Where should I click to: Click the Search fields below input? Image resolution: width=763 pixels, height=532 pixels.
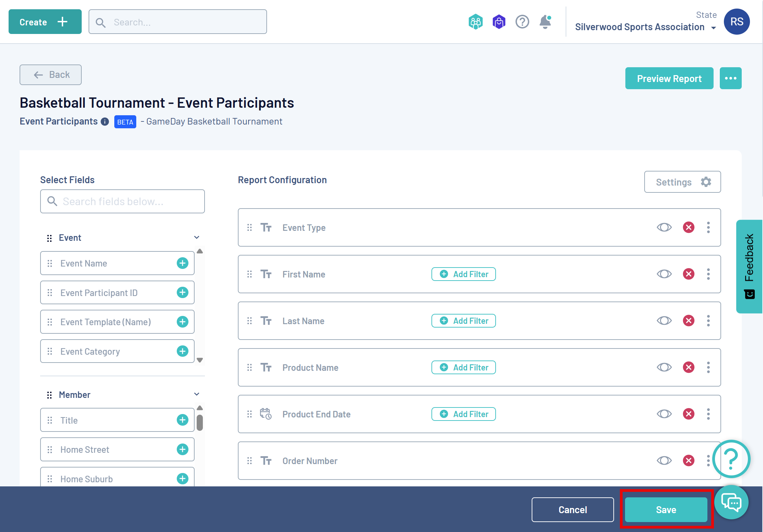123,201
